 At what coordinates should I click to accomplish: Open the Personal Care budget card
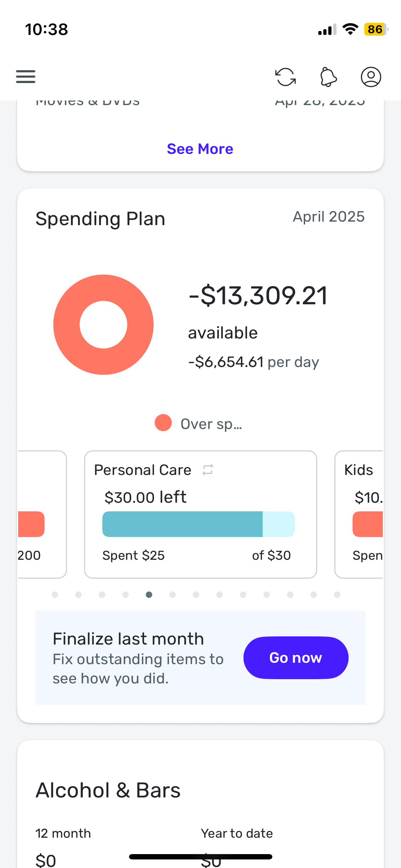(x=201, y=514)
